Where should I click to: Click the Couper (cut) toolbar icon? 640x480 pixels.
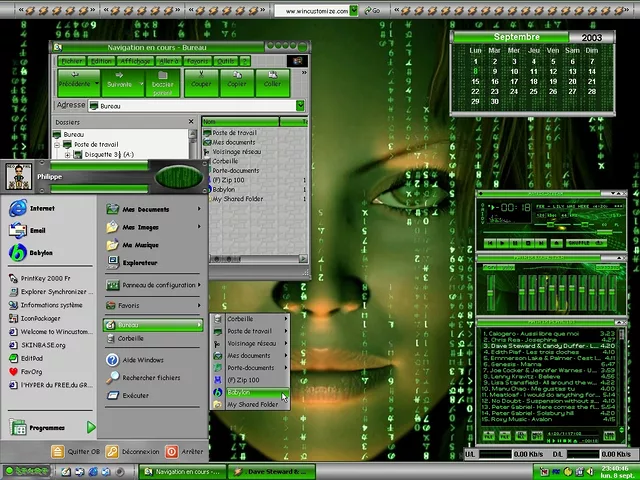[x=202, y=80]
